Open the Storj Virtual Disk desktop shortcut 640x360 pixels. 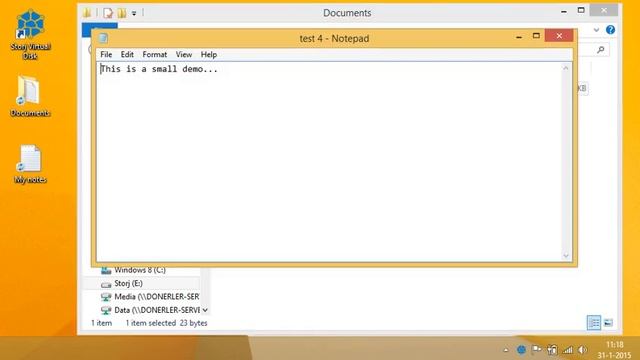tap(30, 34)
